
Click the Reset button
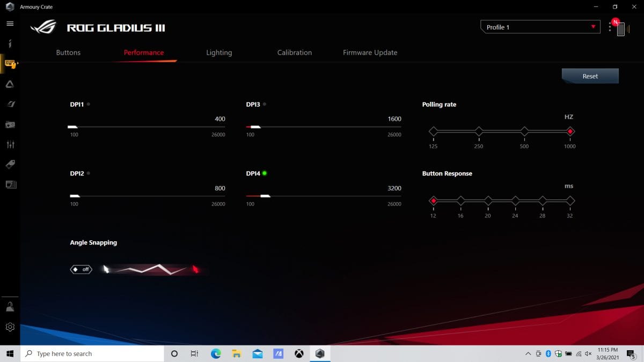(x=590, y=76)
